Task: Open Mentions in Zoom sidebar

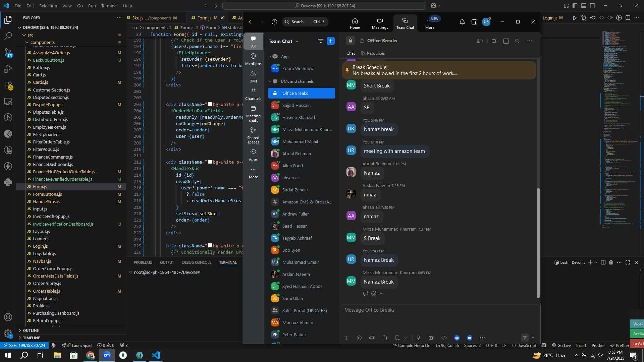Action: click(x=253, y=59)
